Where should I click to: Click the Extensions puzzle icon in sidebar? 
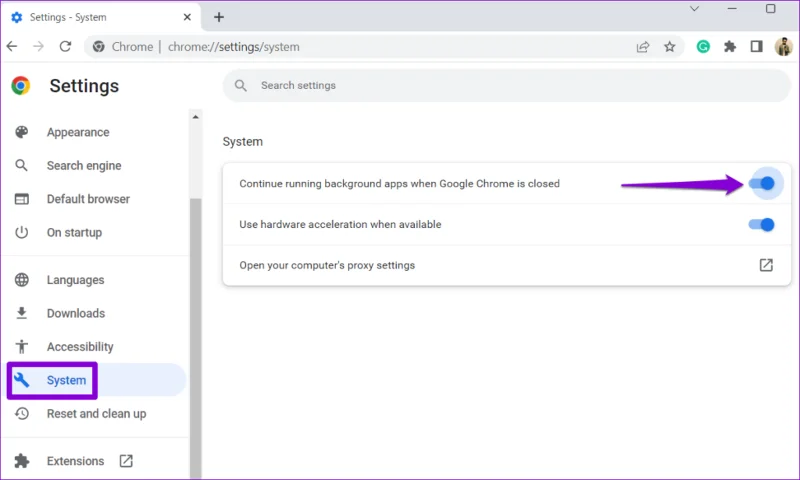pyautogui.click(x=21, y=461)
